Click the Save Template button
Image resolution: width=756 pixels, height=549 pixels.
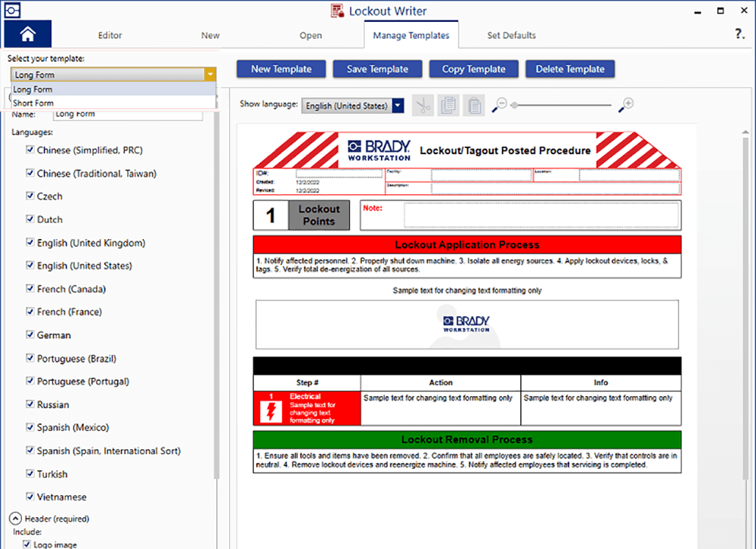coord(377,69)
